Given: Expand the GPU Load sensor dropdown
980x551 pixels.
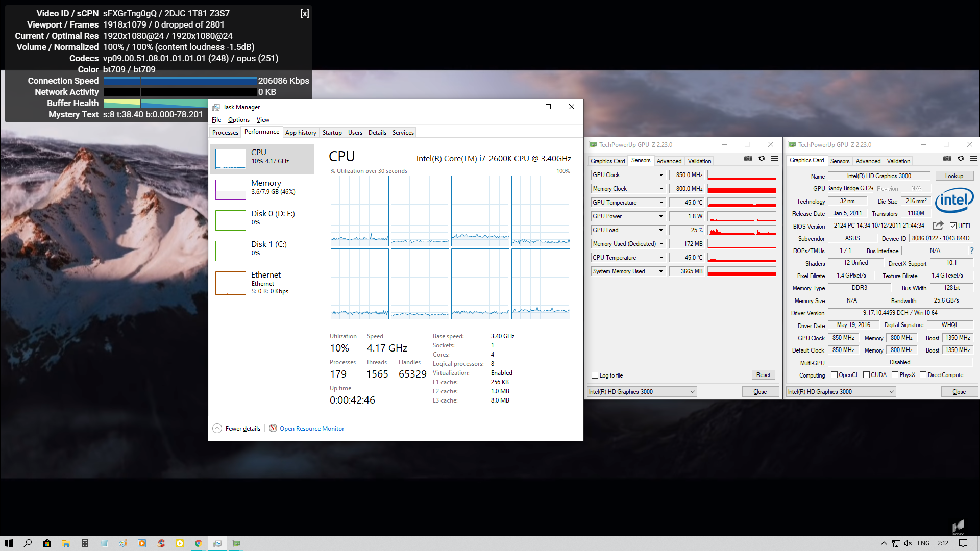Looking at the screenshot, I should click(x=661, y=230).
